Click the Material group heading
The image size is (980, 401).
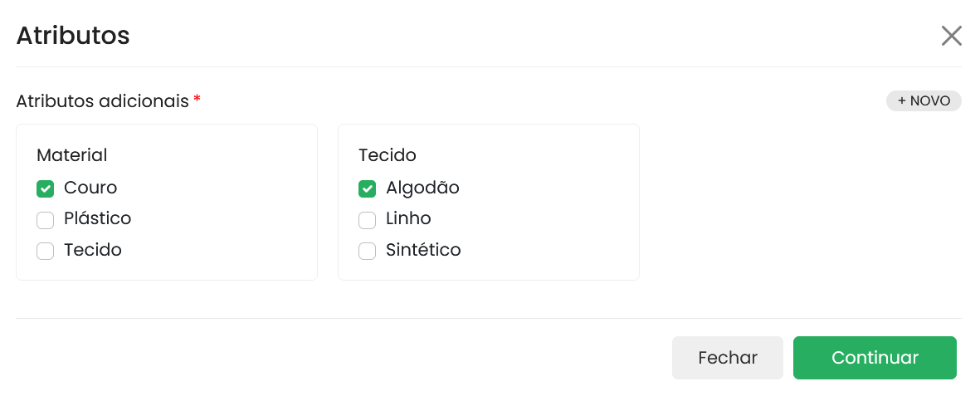(x=72, y=154)
